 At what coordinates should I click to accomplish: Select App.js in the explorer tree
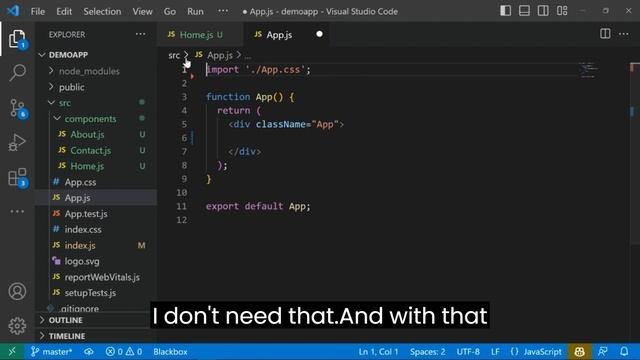tap(77, 198)
